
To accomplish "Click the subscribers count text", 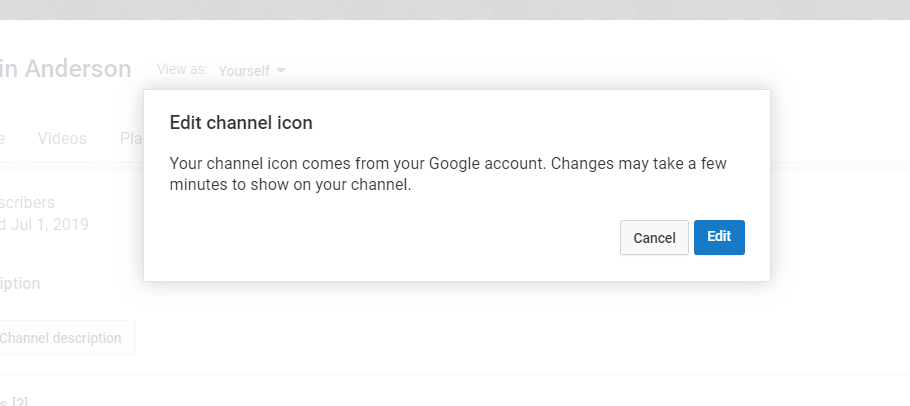I will [x=28, y=203].
